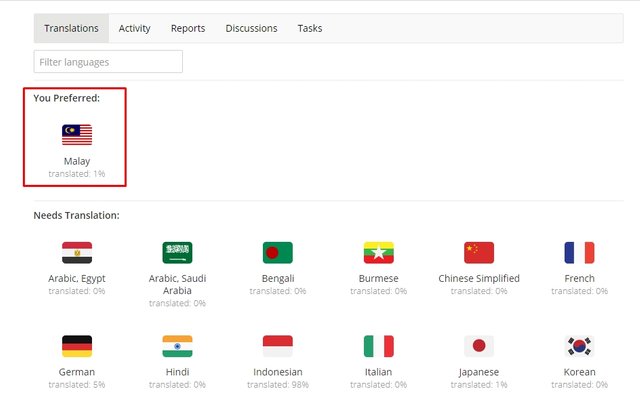640x409 pixels.
Task: Select the Arabic, Egypt flag
Action: pos(77,252)
